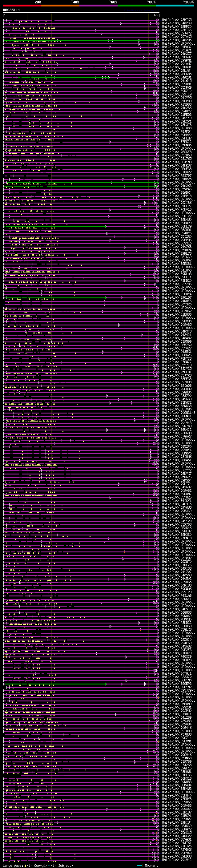This screenshot has width=197, height=868.
Task: Select the UniRef100_Q5CLM1 entry
Action: click(x=177, y=372)
